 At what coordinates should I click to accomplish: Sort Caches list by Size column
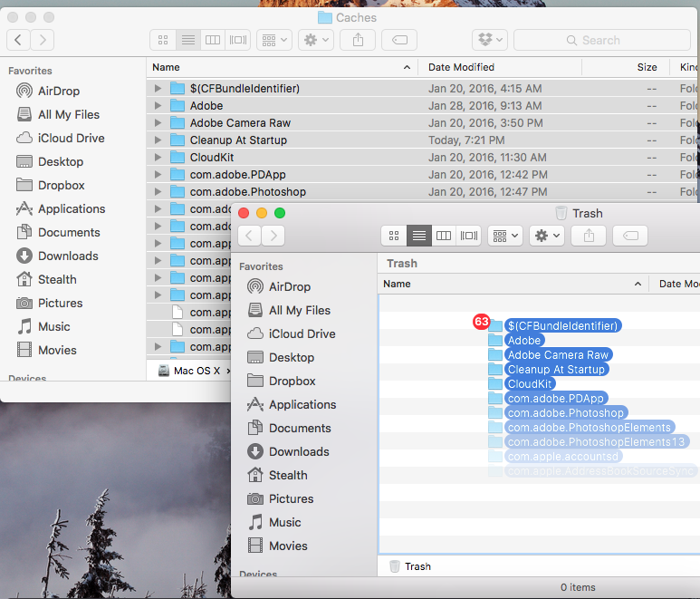click(626, 67)
